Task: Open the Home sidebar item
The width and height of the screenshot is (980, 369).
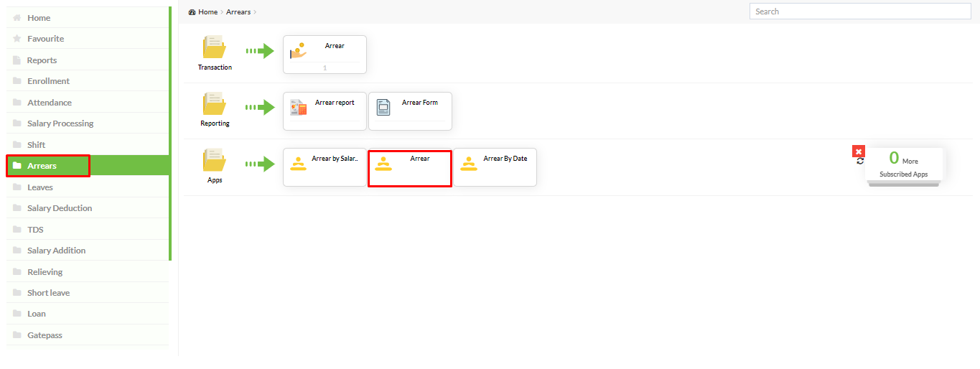Action: pyautogui.click(x=88, y=17)
